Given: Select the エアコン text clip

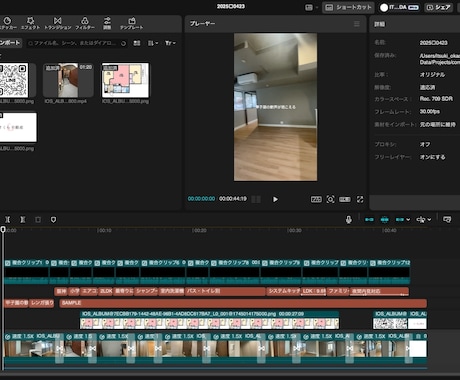Looking at the screenshot, I should point(88,291).
